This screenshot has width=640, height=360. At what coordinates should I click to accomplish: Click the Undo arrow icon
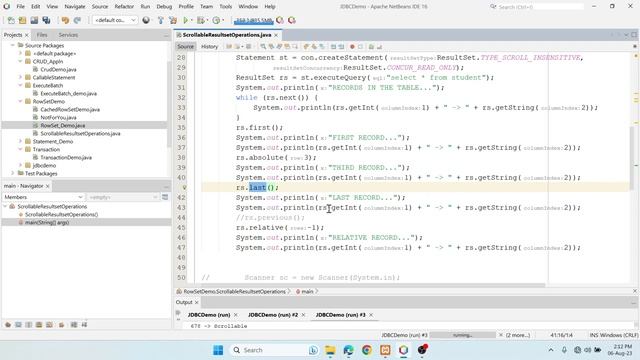(65, 20)
